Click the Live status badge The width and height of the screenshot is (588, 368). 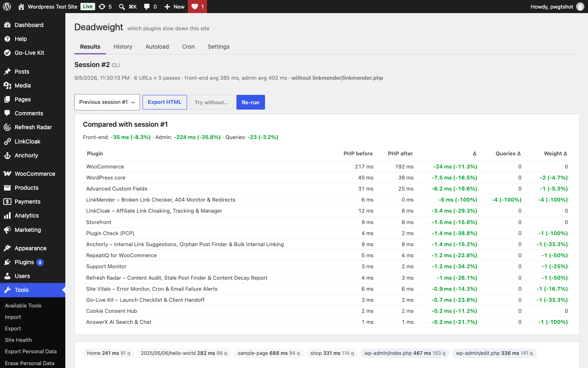pos(88,7)
